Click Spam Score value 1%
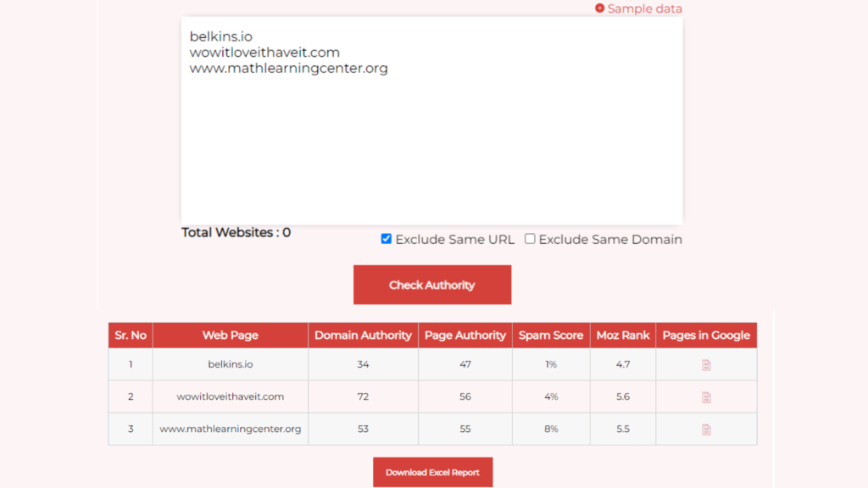 [x=551, y=364]
